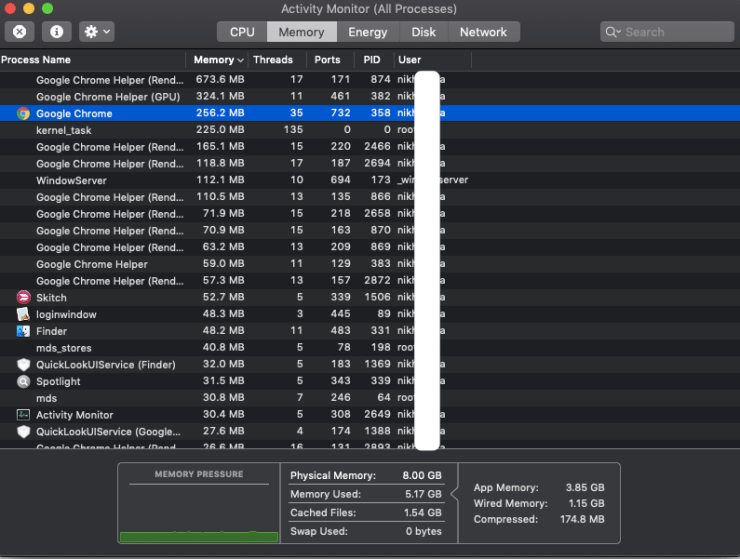
Task: Select the Activity Monitor process name
Action: tap(75, 415)
